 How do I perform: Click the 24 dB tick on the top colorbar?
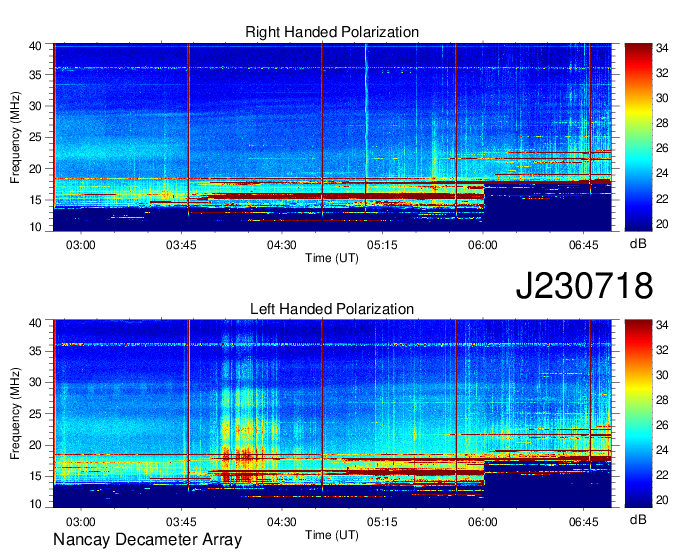[x=662, y=173]
